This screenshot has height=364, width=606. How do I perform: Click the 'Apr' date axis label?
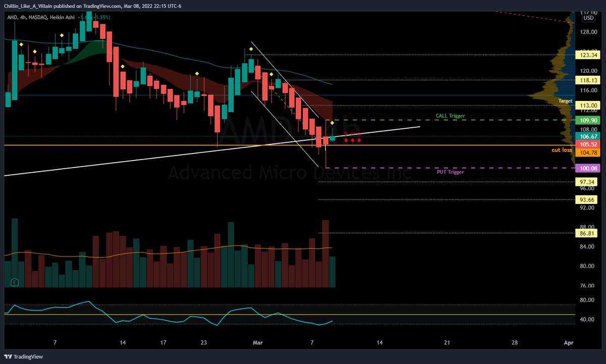click(569, 342)
